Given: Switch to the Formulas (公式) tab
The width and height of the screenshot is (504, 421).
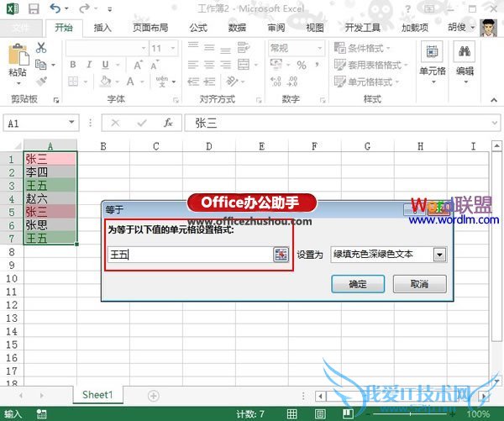Looking at the screenshot, I should [198, 28].
